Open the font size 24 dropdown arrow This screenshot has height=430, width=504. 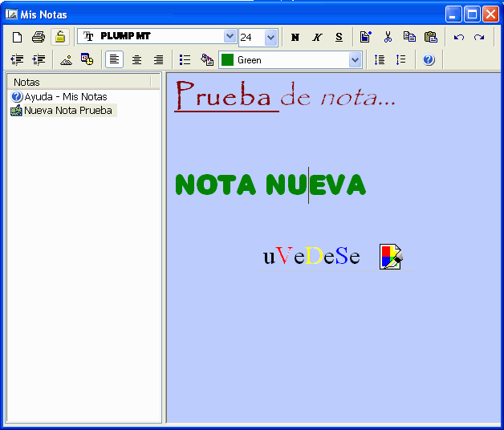coord(270,38)
